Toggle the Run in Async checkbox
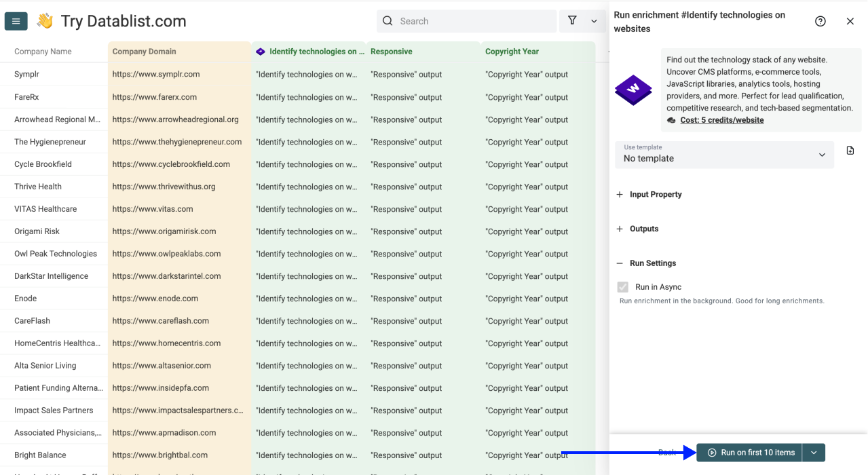Image resolution: width=868 pixels, height=475 pixels. pos(623,287)
